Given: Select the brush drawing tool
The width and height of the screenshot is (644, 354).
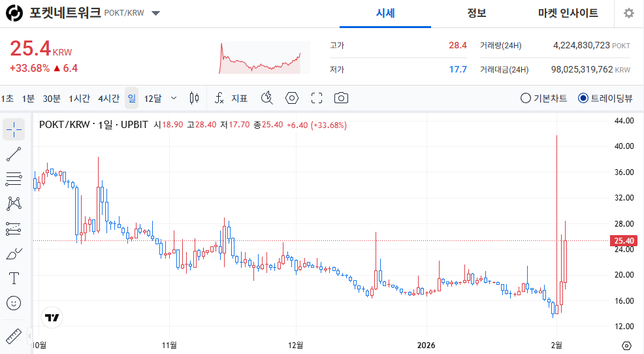Looking at the screenshot, I should point(14,253).
